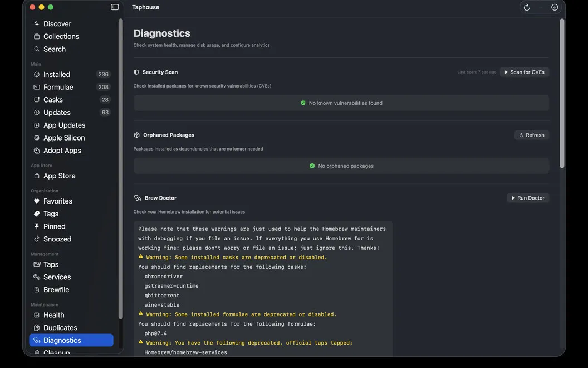Click the App Store bag icon

pyautogui.click(x=37, y=176)
